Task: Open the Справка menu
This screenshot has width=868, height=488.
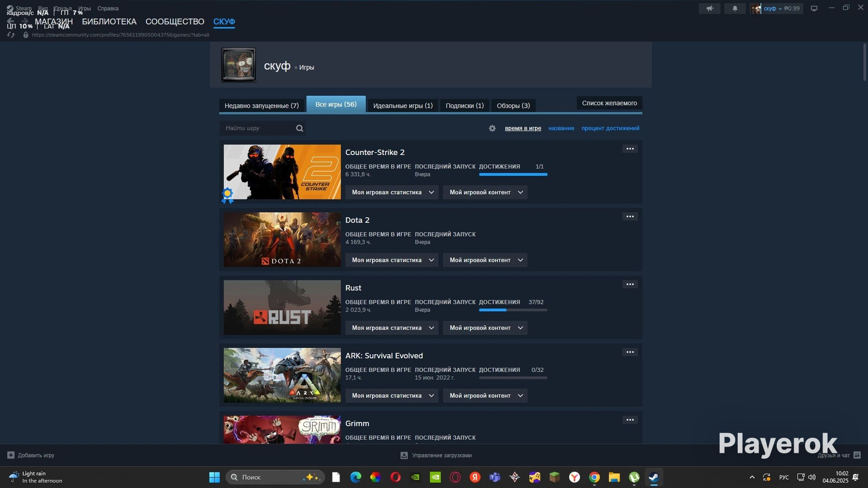Action: coord(108,8)
